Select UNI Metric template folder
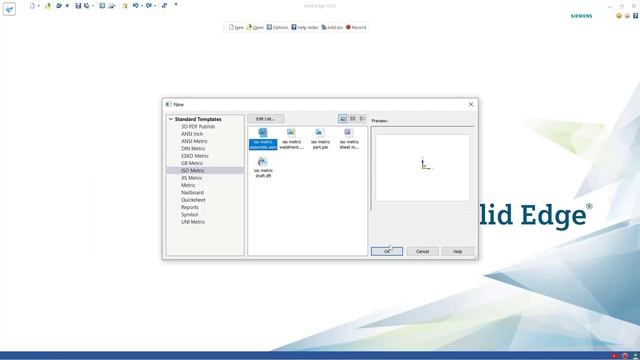This screenshot has width=640, height=360. coord(193,222)
